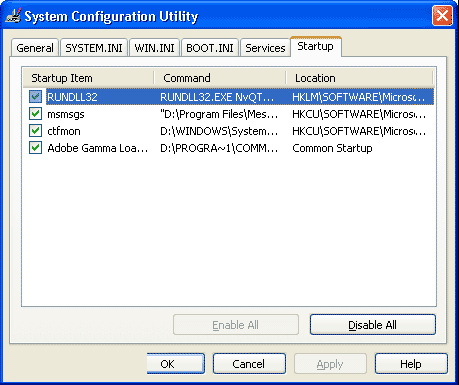Select the msmsgs row in list
Viewport: 459px width, 385px height.
tap(229, 114)
